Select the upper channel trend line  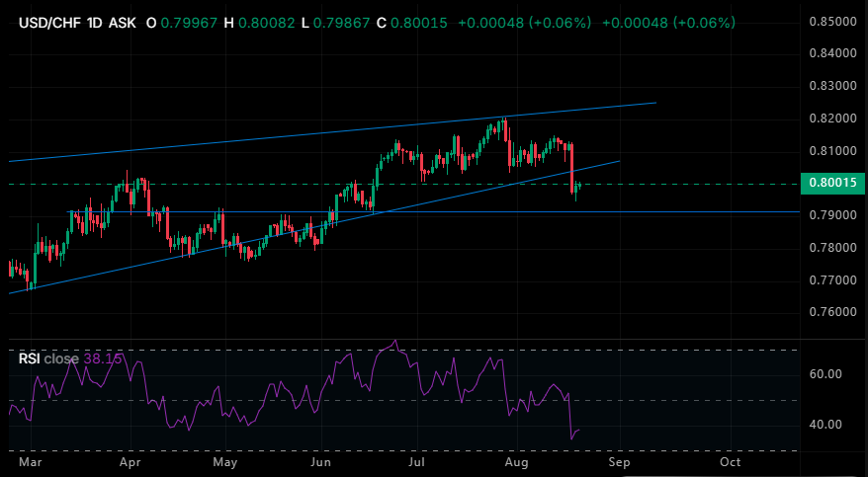332,132
